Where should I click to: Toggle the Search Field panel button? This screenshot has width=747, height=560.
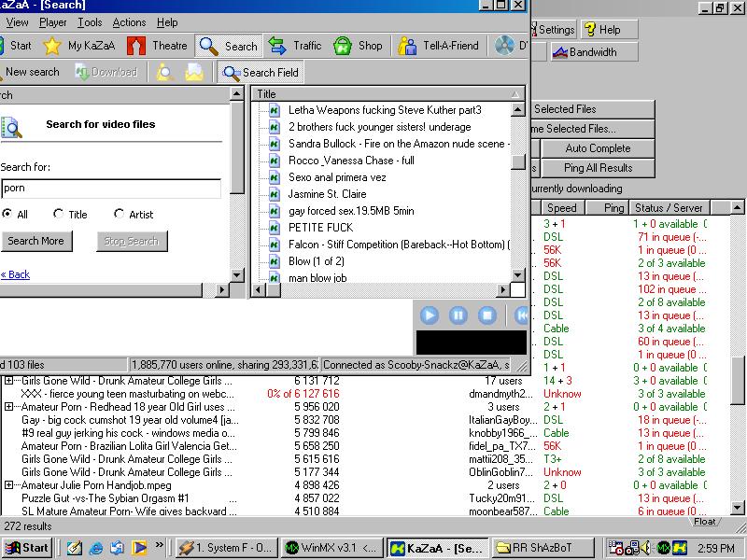[x=260, y=72]
